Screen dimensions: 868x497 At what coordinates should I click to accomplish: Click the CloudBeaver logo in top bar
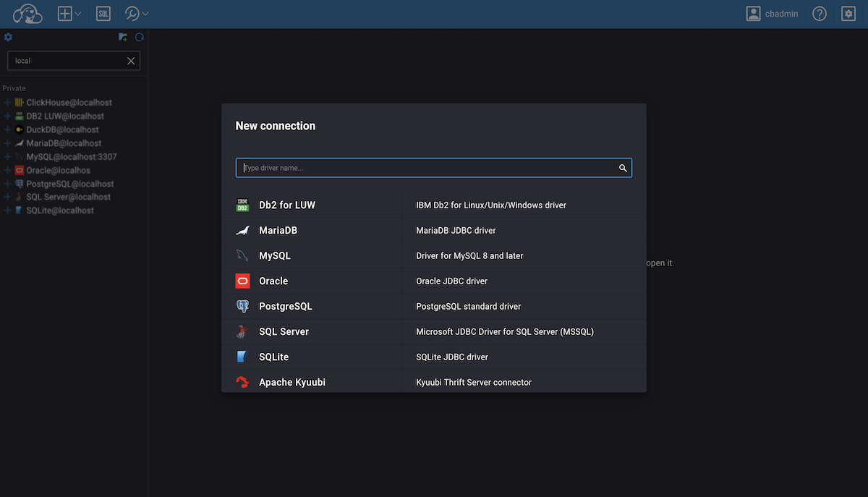[x=27, y=14]
